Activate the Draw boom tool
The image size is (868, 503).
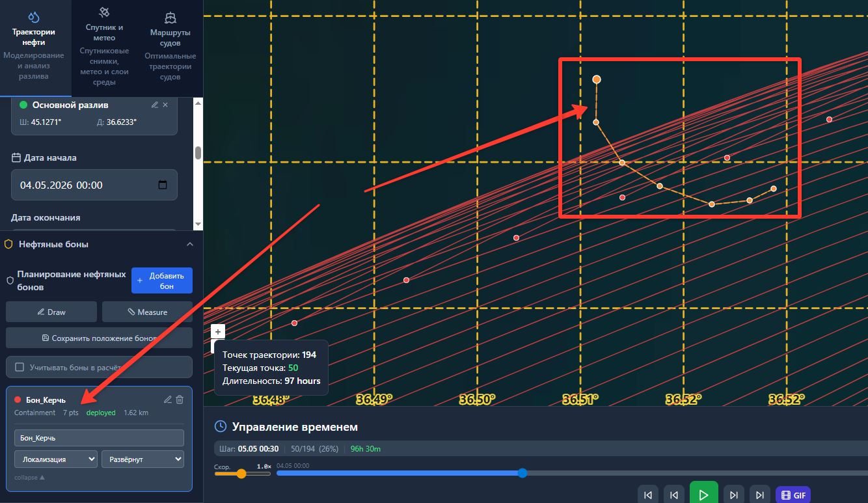point(51,312)
